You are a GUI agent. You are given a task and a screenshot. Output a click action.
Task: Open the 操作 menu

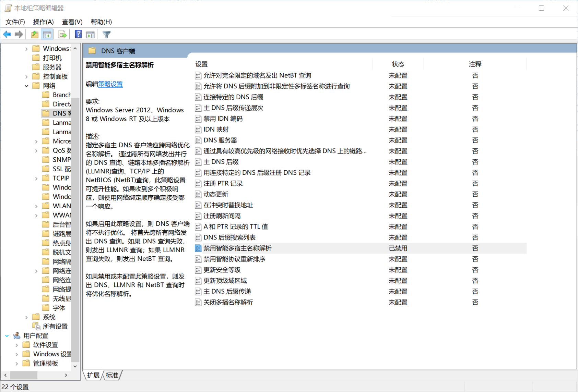click(x=43, y=22)
